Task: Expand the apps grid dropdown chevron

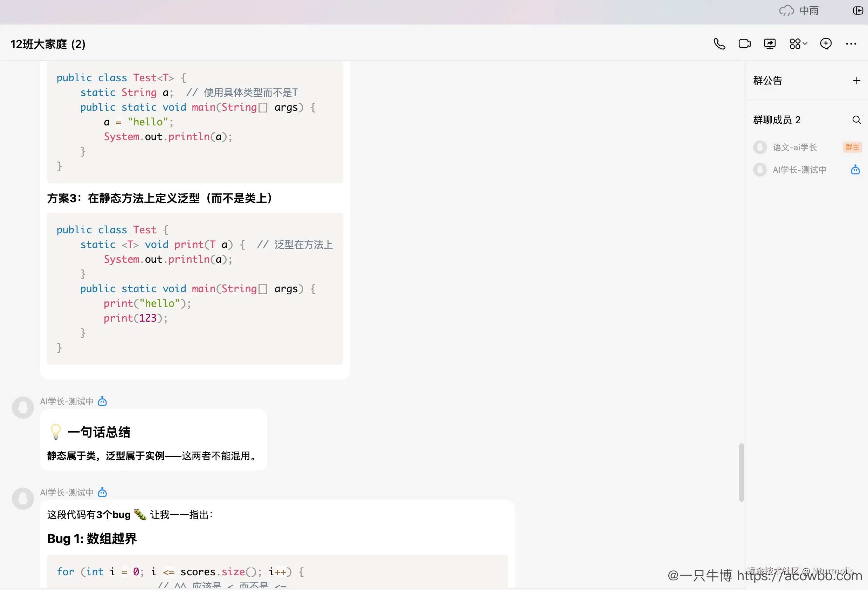Action: 805,44
